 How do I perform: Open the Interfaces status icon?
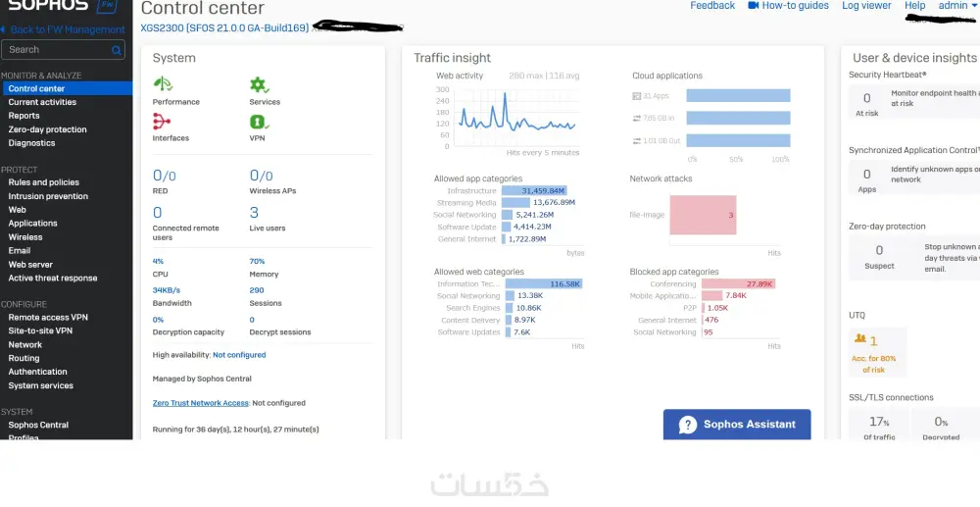pyautogui.click(x=162, y=121)
